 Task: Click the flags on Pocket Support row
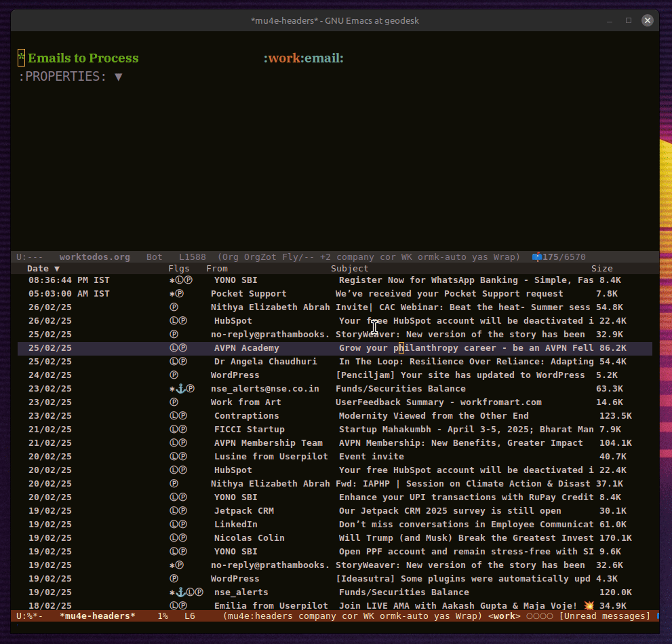pos(176,294)
